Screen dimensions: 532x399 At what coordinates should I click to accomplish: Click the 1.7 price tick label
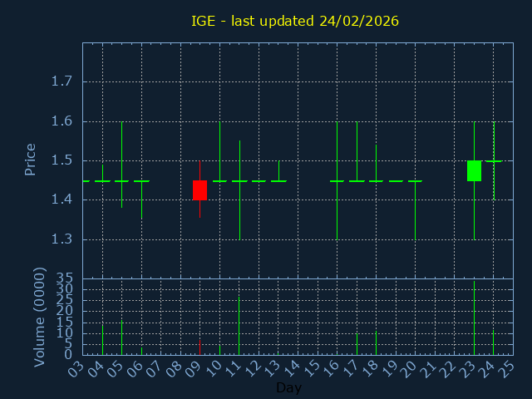coord(62,81)
